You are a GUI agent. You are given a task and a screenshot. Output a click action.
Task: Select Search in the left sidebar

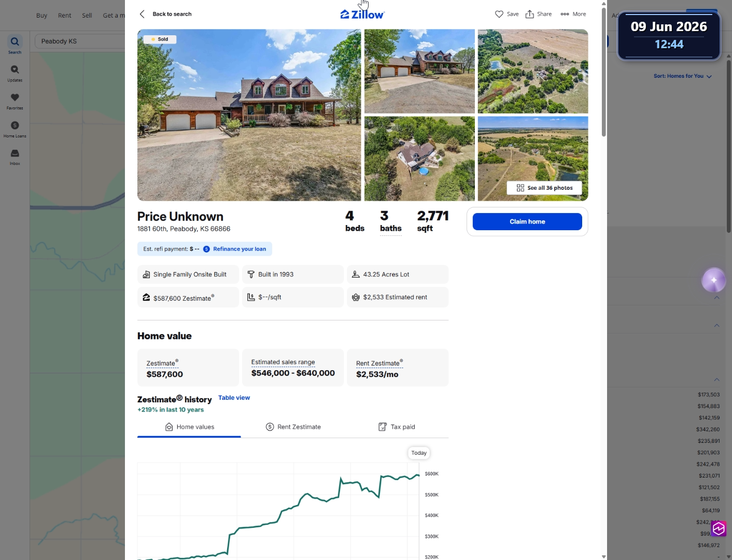pos(15,45)
